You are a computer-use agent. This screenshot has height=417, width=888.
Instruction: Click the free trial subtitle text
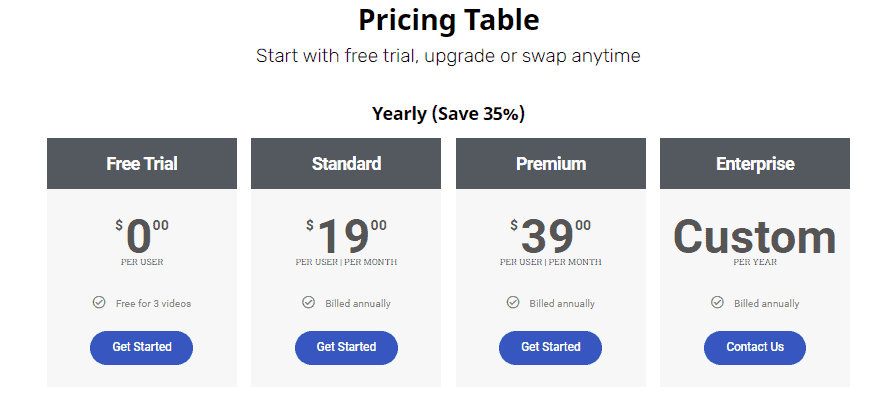pyautogui.click(x=448, y=56)
